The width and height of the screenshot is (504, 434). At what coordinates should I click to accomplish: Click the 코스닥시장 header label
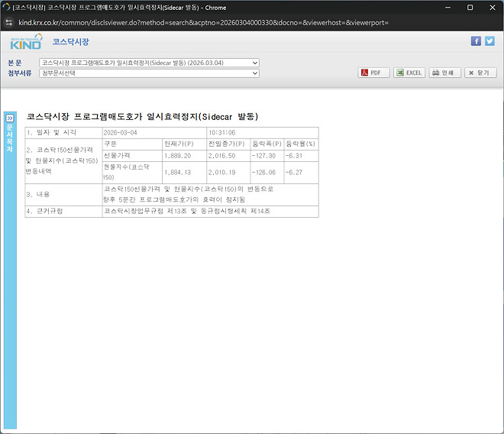(70, 42)
